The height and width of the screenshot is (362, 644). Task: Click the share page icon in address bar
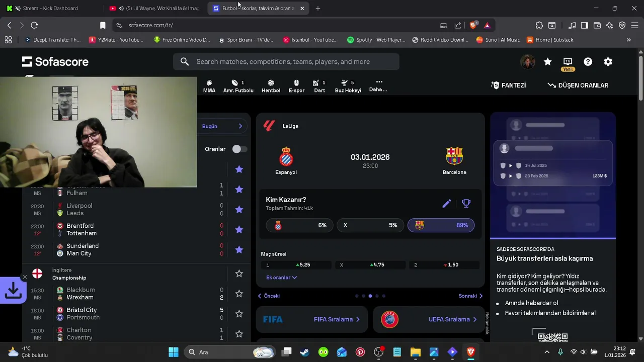[x=458, y=25]
